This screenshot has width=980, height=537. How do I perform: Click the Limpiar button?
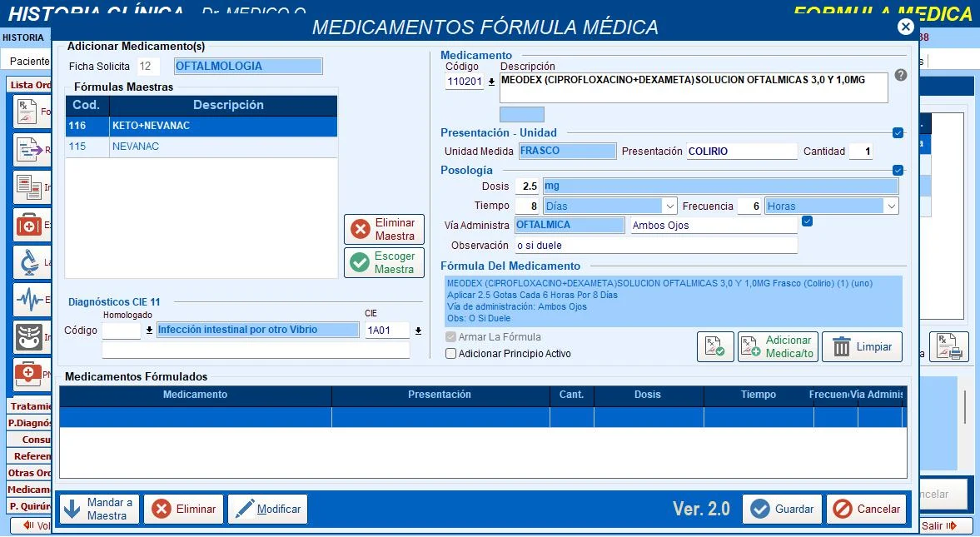pyautogui.click(x=862, y=347)
